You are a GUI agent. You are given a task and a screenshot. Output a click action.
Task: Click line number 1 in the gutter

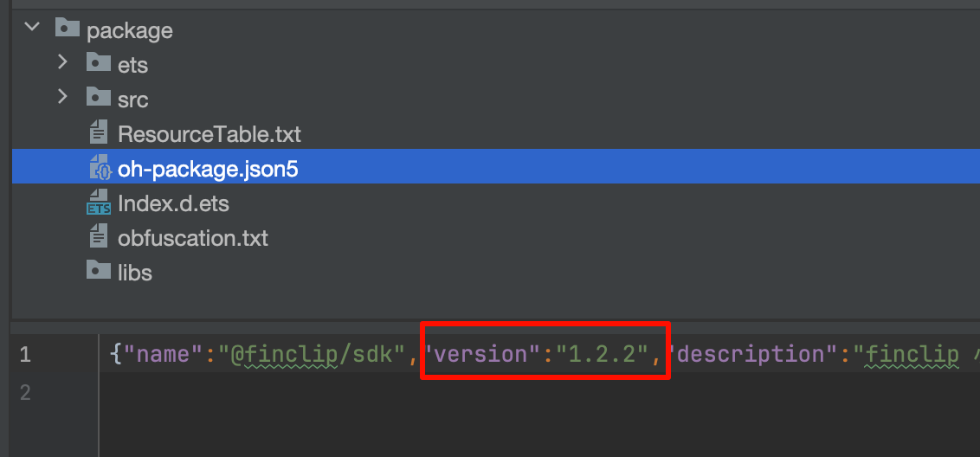tap(24, 354)
